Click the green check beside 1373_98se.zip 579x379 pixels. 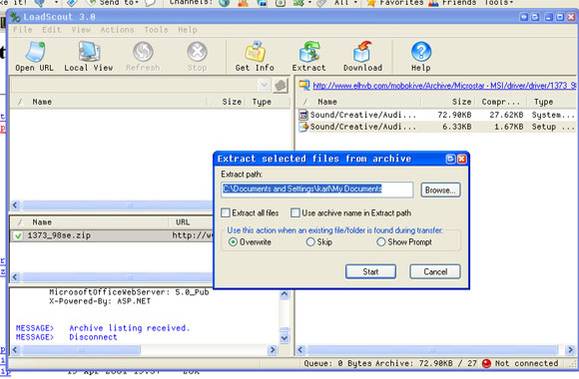18,236
